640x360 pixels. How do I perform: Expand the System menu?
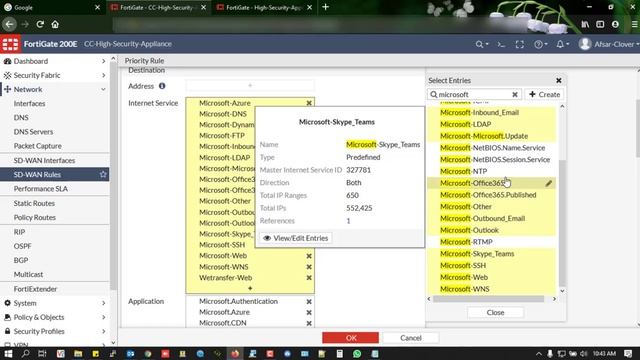point(55,303)
